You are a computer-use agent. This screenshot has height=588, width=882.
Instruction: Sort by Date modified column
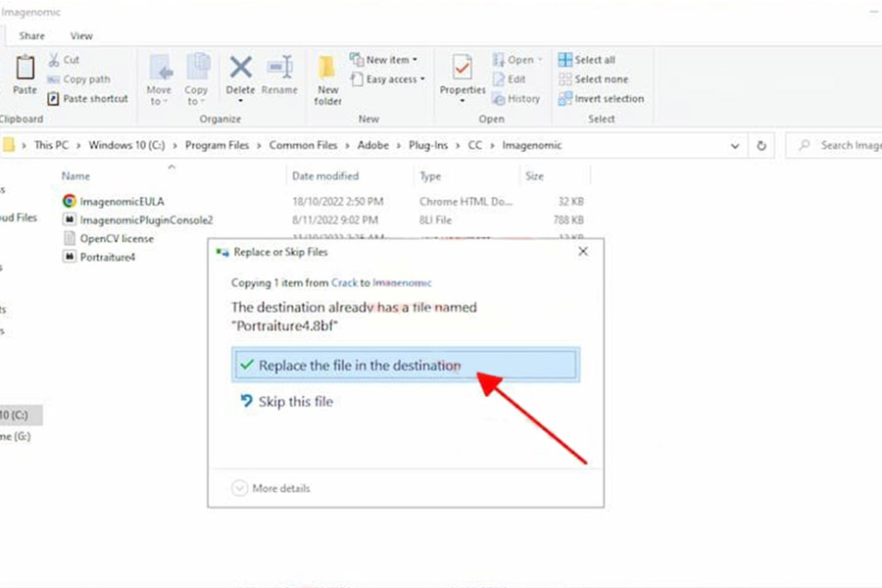[325, 176]
